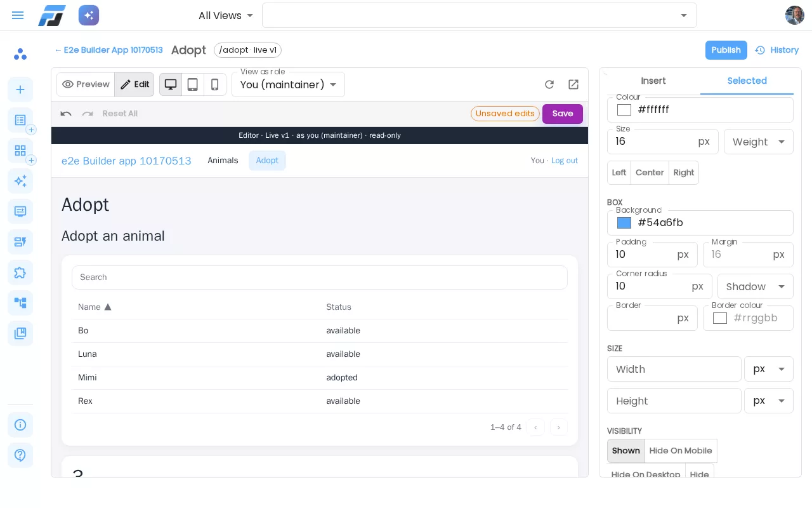
Task: Redo the last undone edit
Action: (88, 114)
